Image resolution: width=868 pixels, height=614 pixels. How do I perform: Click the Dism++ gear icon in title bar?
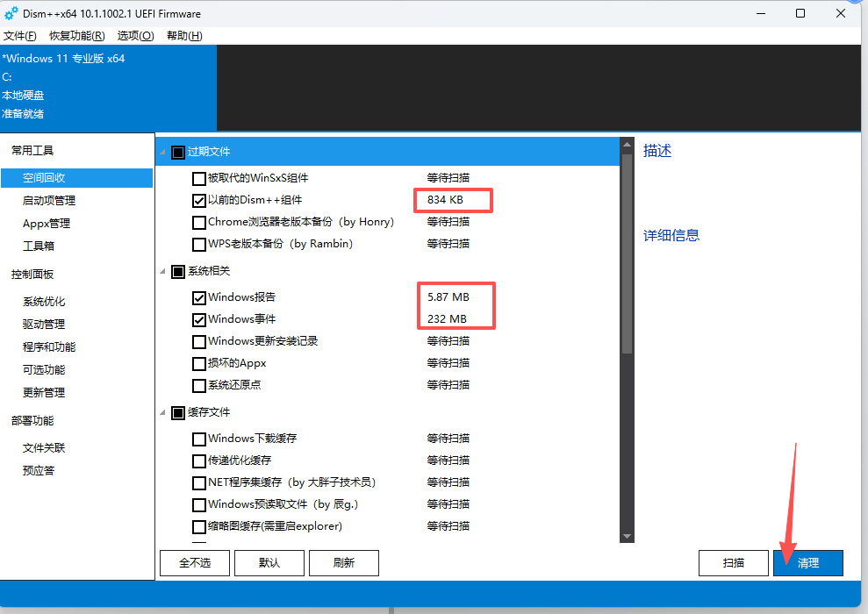coord(11,13)
